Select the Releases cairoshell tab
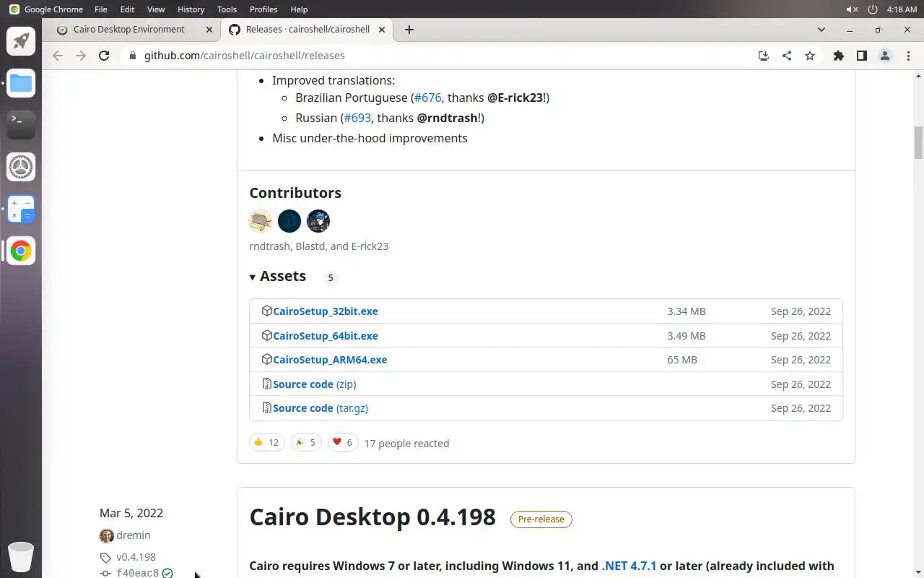924x578 pixels. [307, 30]
